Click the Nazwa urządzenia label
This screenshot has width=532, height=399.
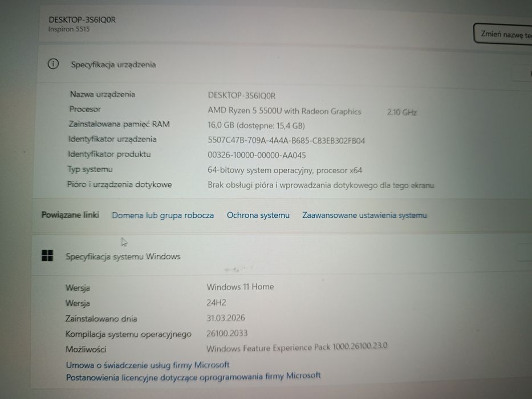pos(103,94)
